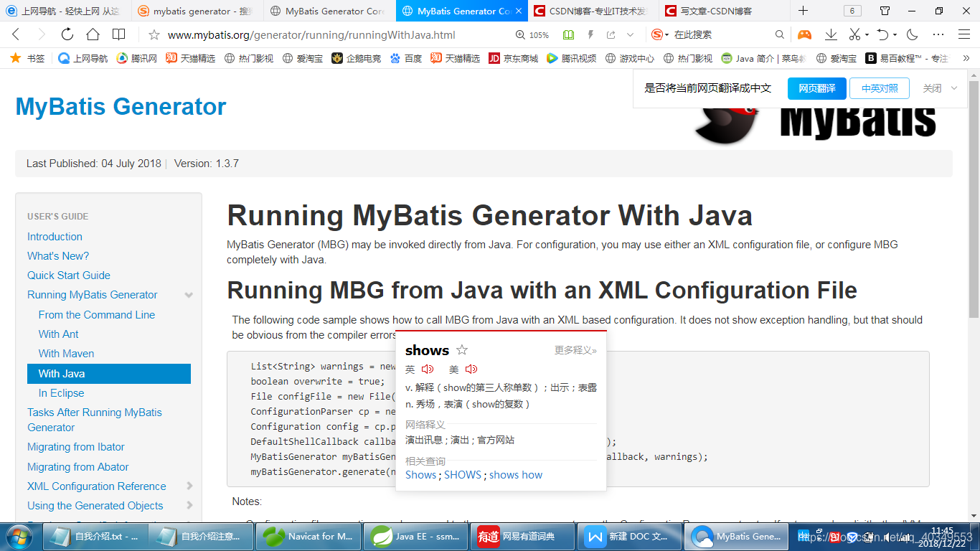The height and width of the screenshot is (551, 980).
Task: Open the undo closed-tab dropdown arrow
Action: click(x=895, y=35)
